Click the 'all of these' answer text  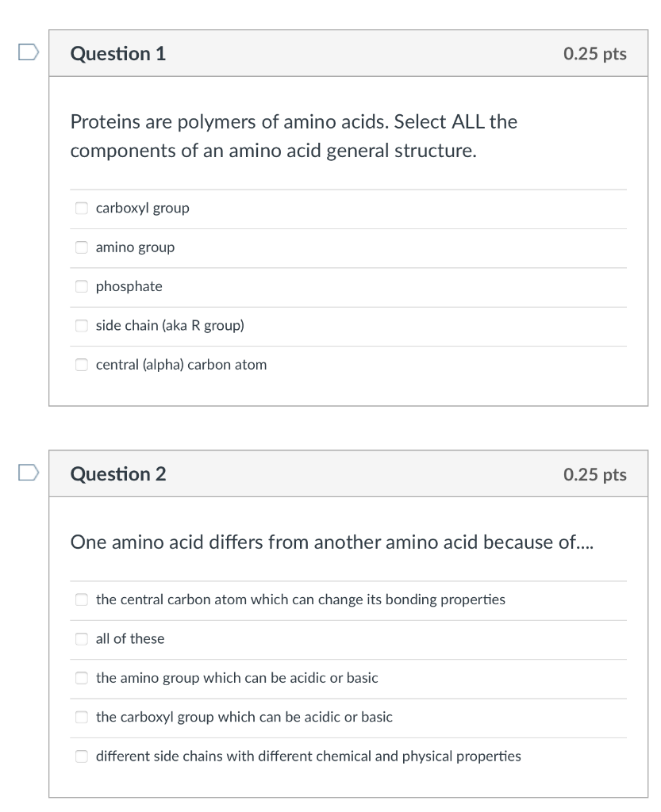pos(130,638)
